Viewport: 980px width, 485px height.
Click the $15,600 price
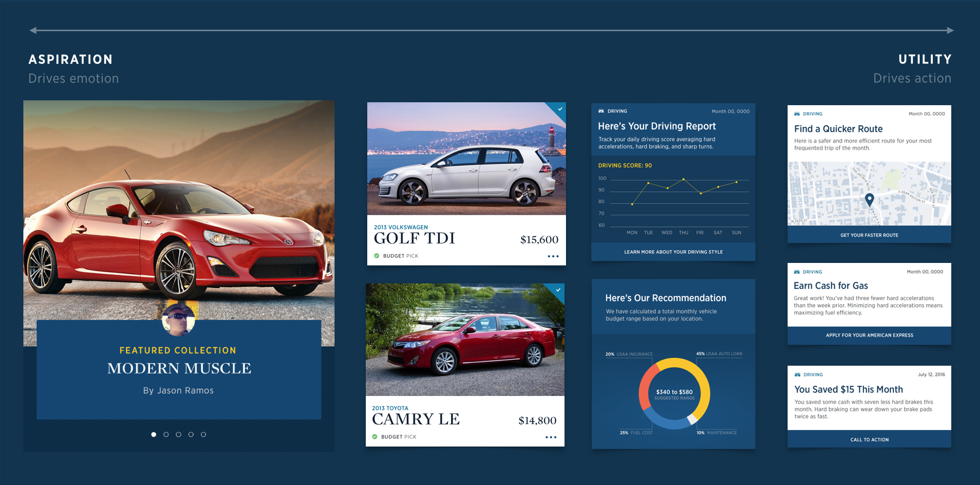tap(539, 240)
